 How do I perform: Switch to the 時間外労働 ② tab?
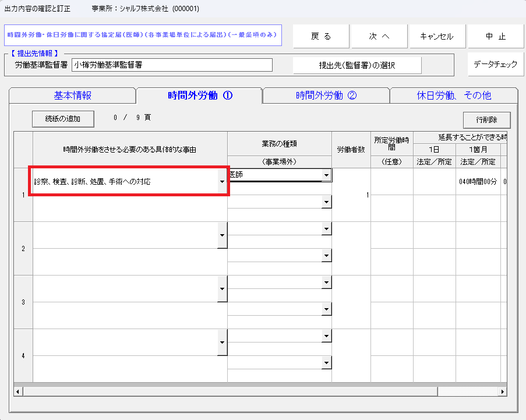(x=326, y=96)
